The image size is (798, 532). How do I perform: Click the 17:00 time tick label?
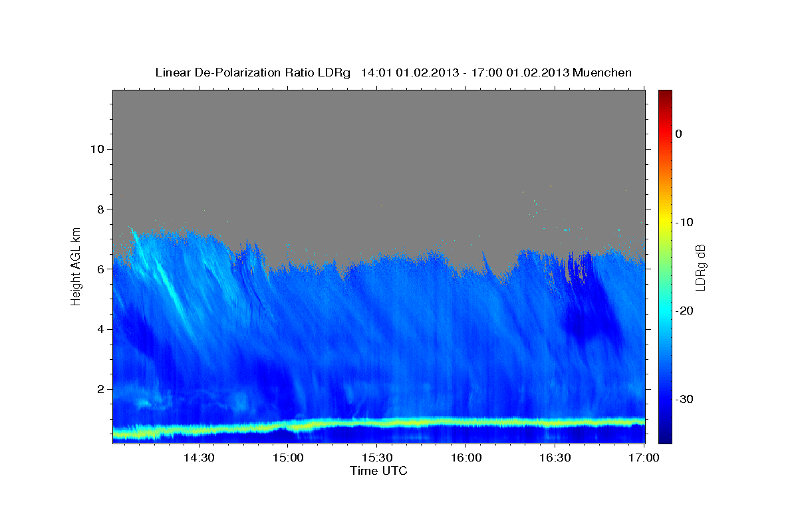[644, 458]
